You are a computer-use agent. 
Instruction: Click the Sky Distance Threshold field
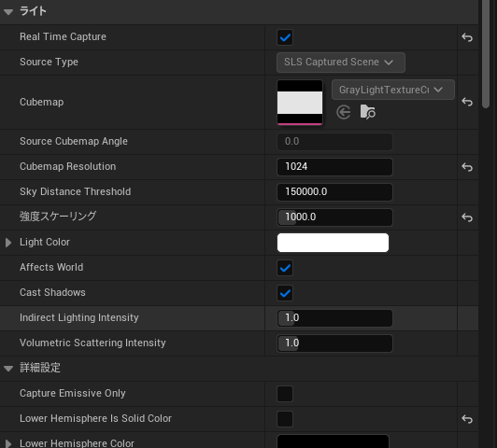[334, 192]
